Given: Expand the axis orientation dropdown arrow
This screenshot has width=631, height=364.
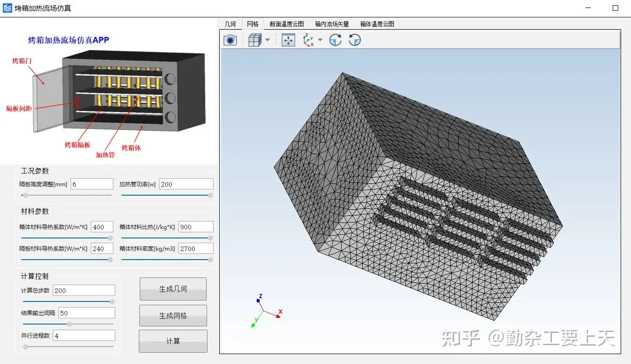Looking at the screenshot, I should (x=320, y=40).
